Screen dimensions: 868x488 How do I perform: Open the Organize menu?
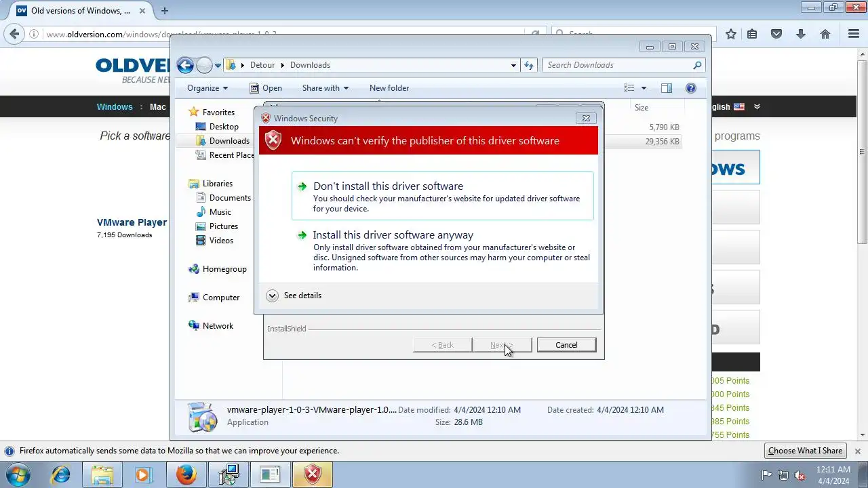tap(208, 88)
